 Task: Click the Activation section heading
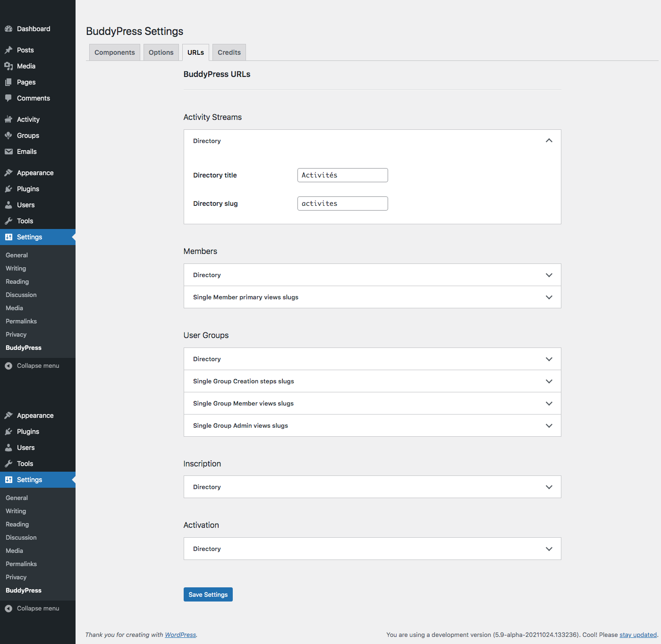coord(201,525)
